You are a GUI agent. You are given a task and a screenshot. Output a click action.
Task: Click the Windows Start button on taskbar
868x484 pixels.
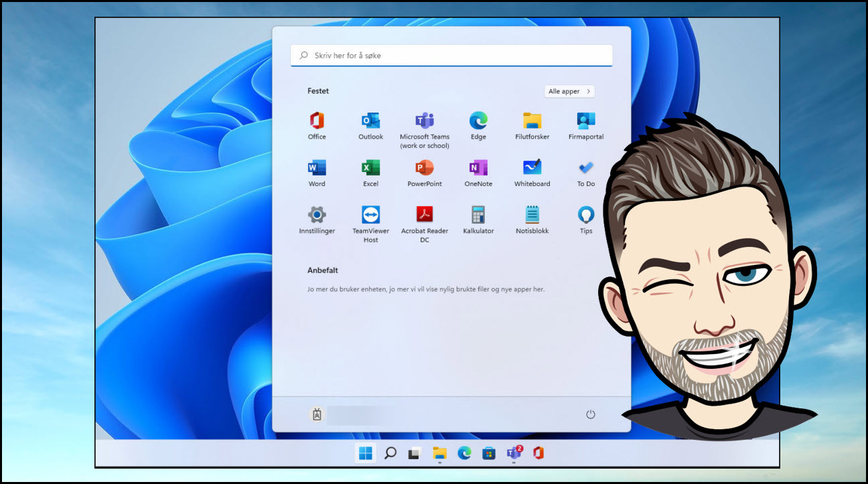click(x=366, y=453)
